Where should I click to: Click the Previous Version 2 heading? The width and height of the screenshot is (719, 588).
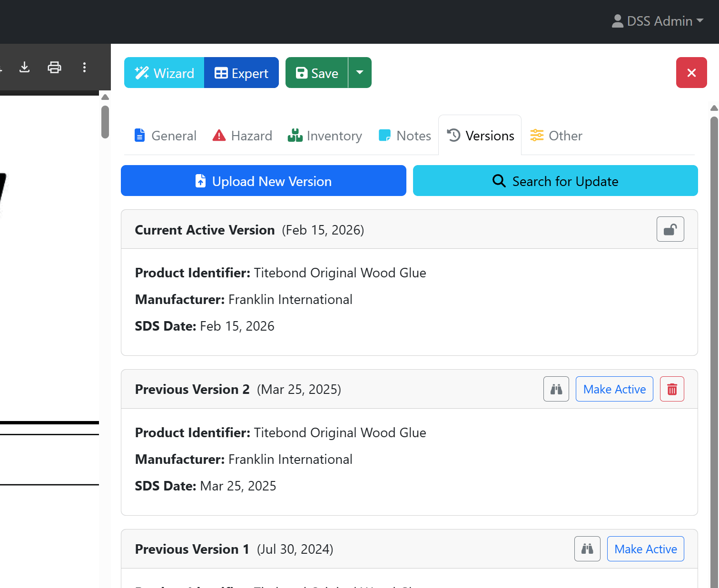(x=192, y=389)
